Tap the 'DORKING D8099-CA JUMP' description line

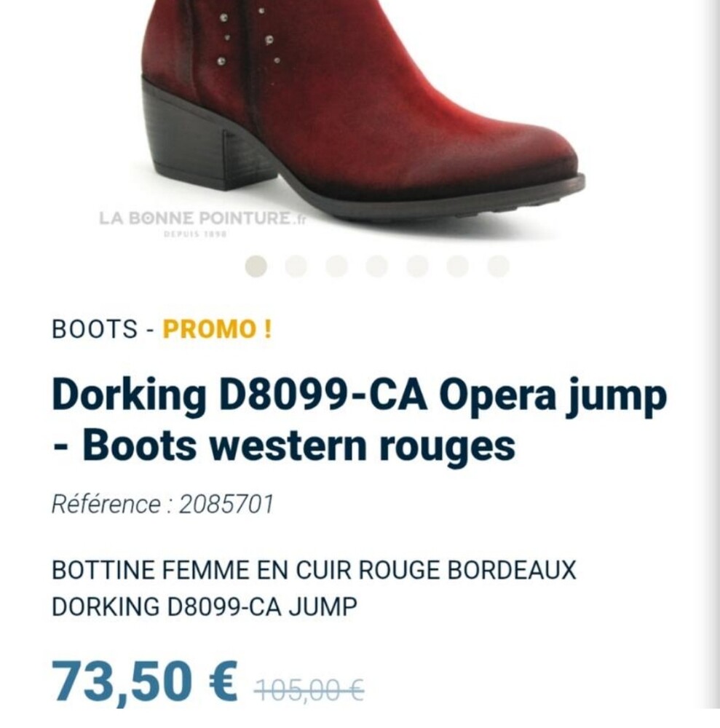pos(205,607)
